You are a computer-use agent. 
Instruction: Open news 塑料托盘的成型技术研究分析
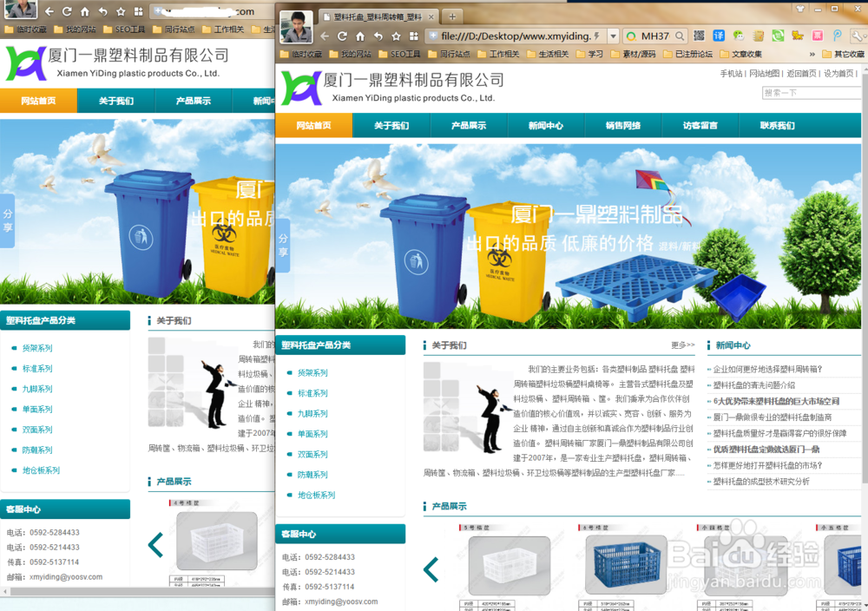pos(761,482)
